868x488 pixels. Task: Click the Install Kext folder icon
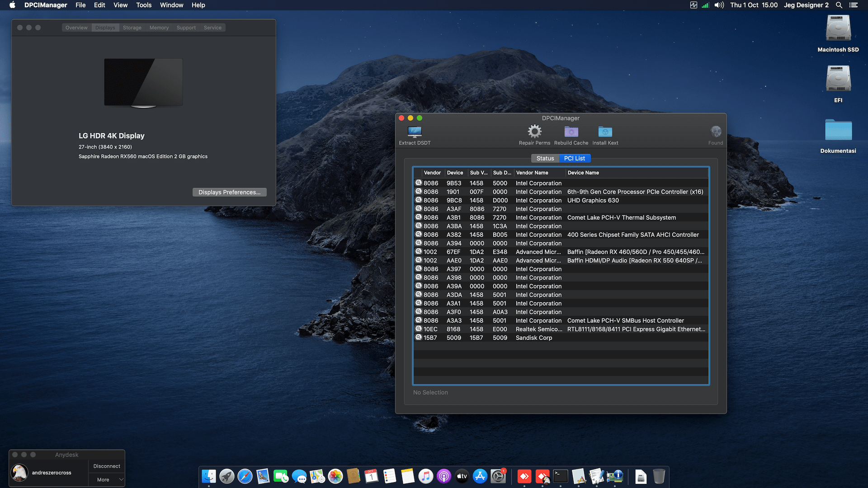(605, 131)
